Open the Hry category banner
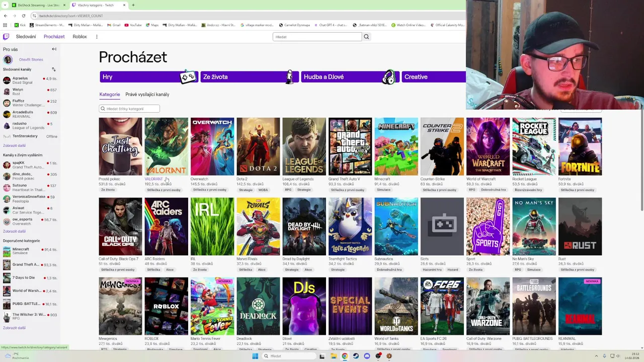Screen dimensions: 644x362 148,77
